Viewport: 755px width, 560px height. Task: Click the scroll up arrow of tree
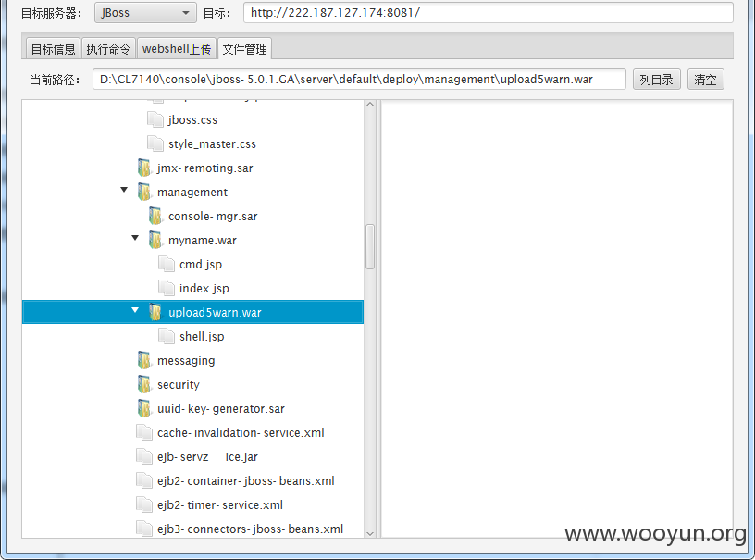coord(370,104)
